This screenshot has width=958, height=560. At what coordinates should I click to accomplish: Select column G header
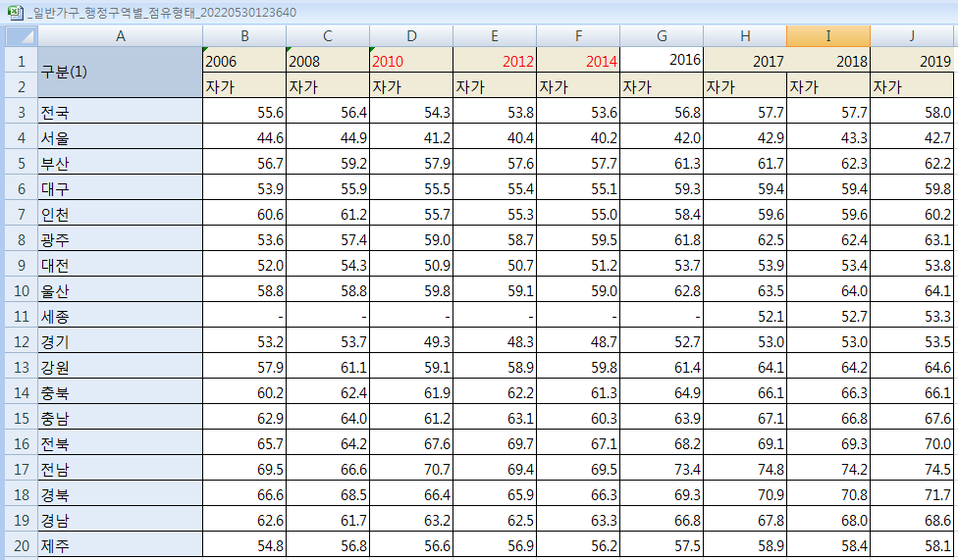pyautogui.click(x=661, y=36)
